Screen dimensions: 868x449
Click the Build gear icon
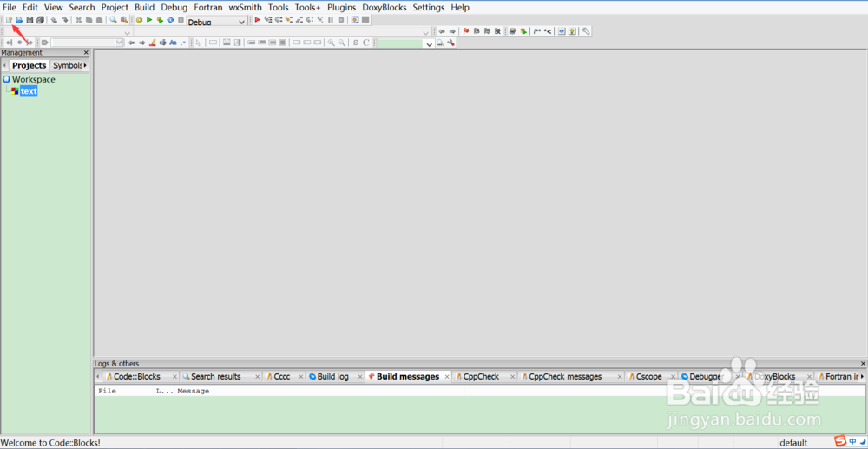point(139,20)
